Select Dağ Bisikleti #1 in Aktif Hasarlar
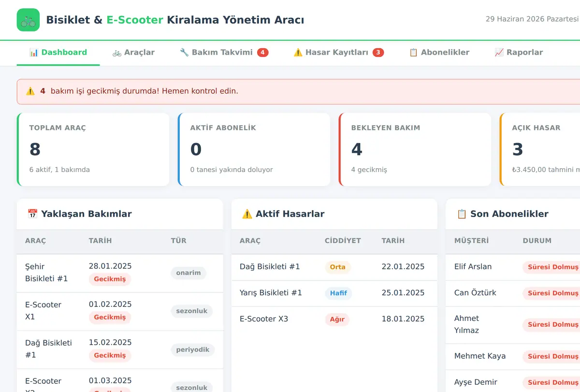The height and width of the screenshot is (392, 580). coord(334,267)
